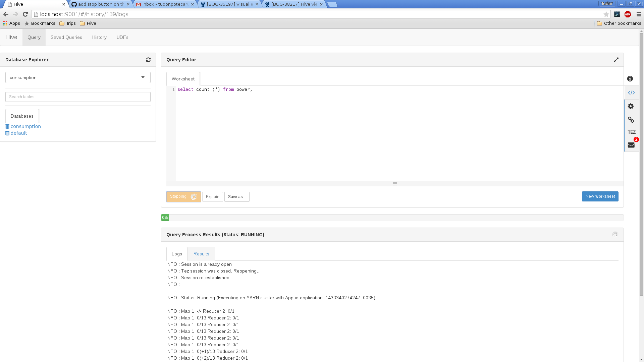Switch to the Query nav tab
The height and width of the screenshot is (362, 644).
(x=34, y=37)
